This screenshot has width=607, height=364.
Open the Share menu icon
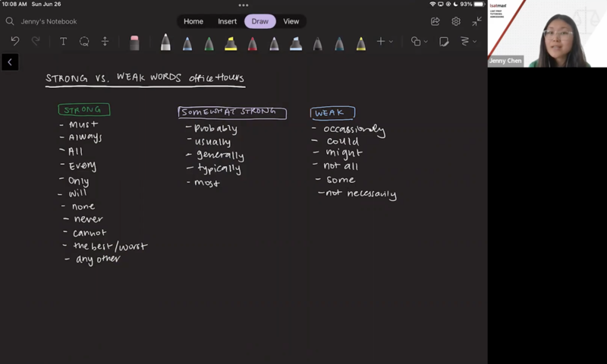(x=436, y=21)
